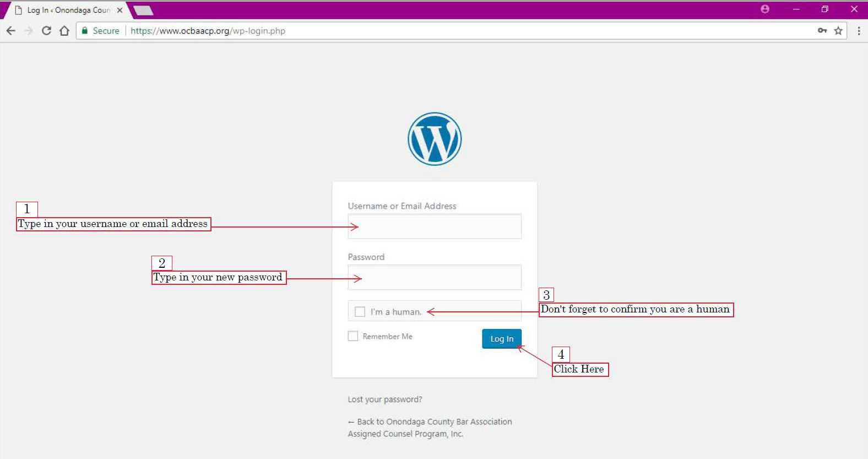
Task: Open saved passwords key icon in address bar
Action: [x=822, y=31]
